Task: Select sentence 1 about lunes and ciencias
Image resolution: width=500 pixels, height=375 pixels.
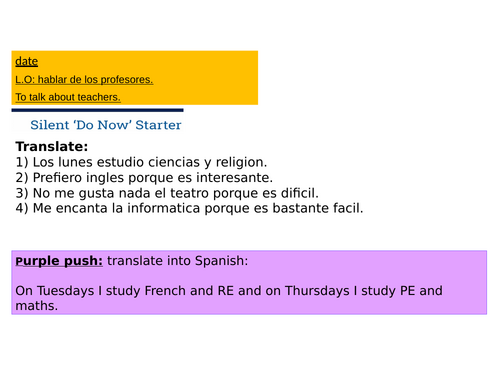Action: [141, 162]
